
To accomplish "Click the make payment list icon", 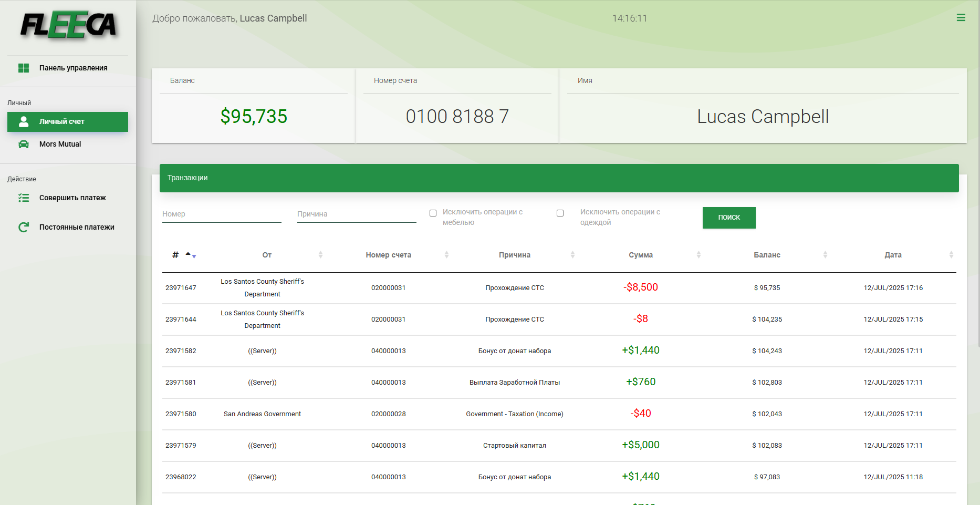I will coord(24,198).
